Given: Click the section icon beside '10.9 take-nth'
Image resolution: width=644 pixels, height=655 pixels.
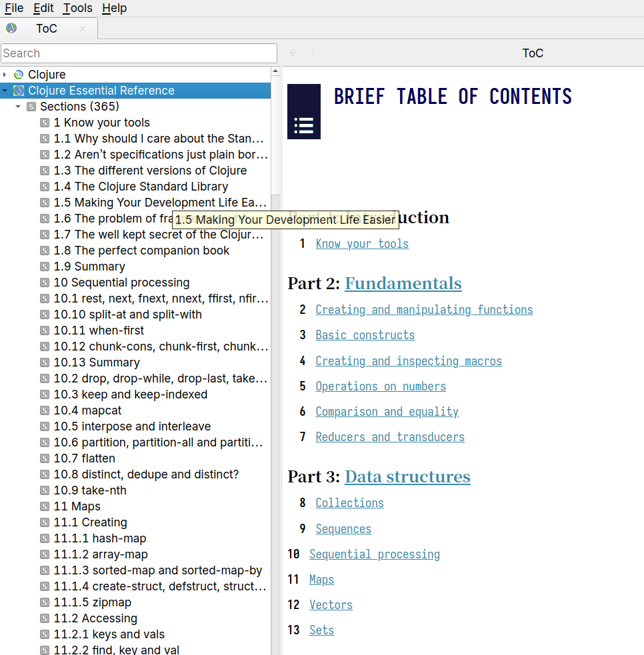Looking at the screenshot, I should [45, 490].
